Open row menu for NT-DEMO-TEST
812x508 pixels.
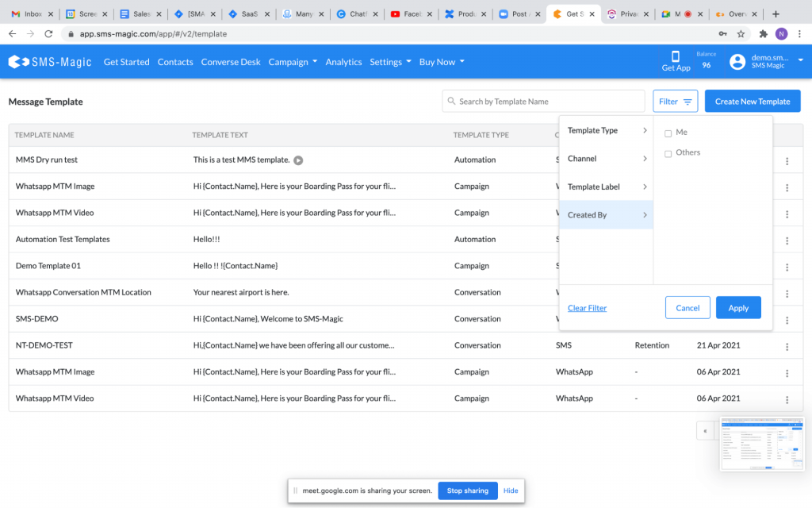pos(787,347)
